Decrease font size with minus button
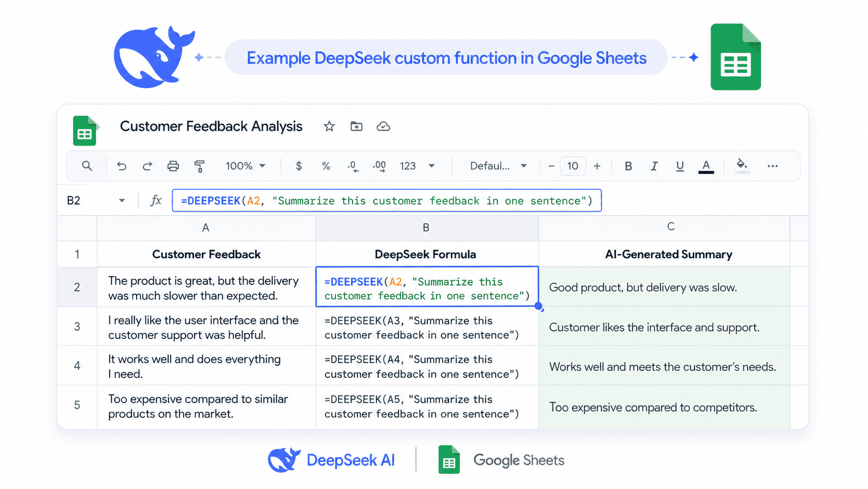The height and width of the screenshot is (489, 868). pos(551,166)
